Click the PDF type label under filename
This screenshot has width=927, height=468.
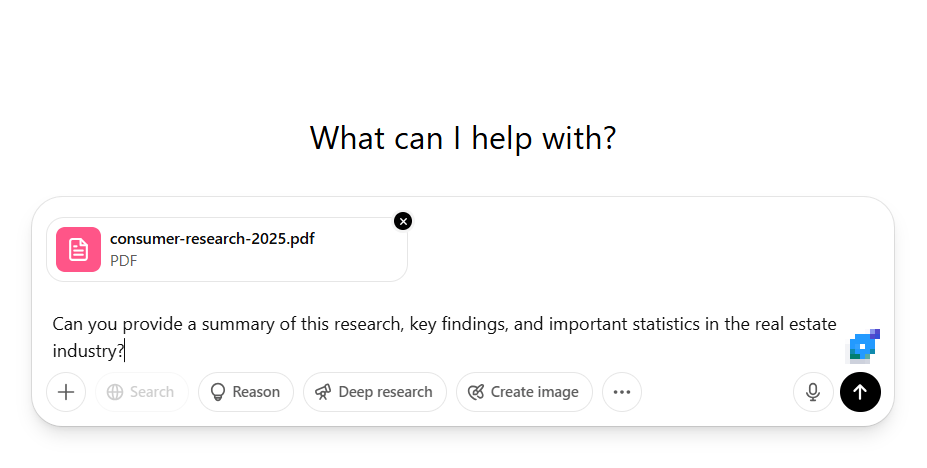click(x=124, y=261)
